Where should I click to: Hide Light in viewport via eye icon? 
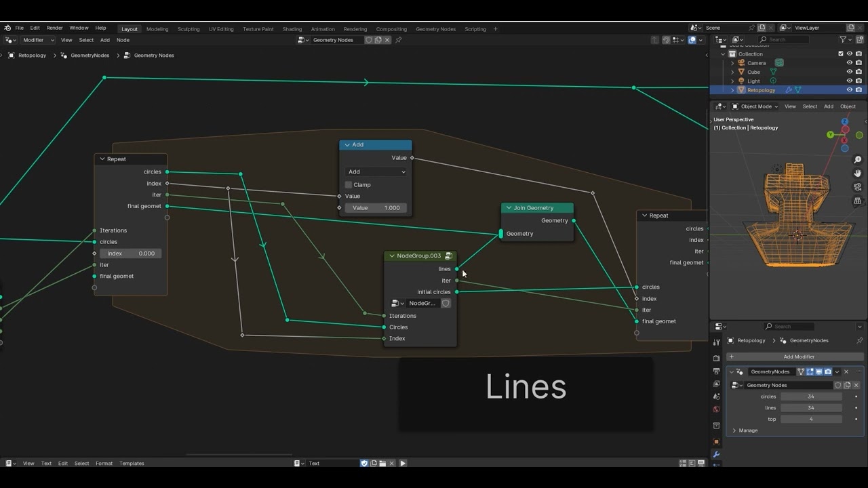tap(850, 81)
